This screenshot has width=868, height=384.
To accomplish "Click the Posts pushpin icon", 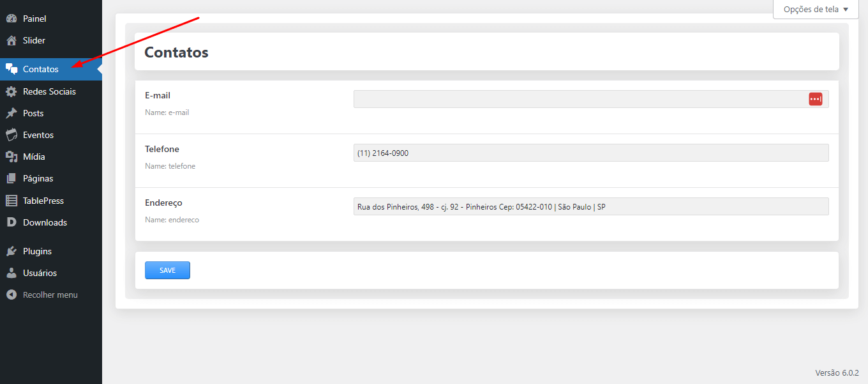I will pos(11,113).
